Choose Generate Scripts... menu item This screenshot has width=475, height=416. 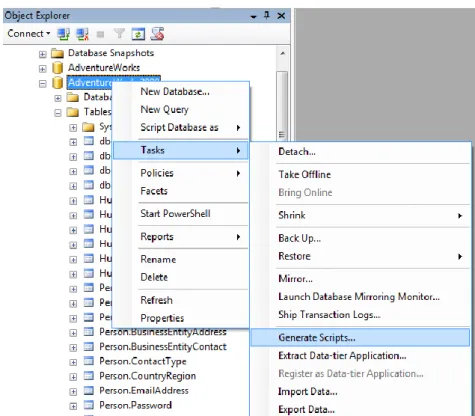pos(360,338)
